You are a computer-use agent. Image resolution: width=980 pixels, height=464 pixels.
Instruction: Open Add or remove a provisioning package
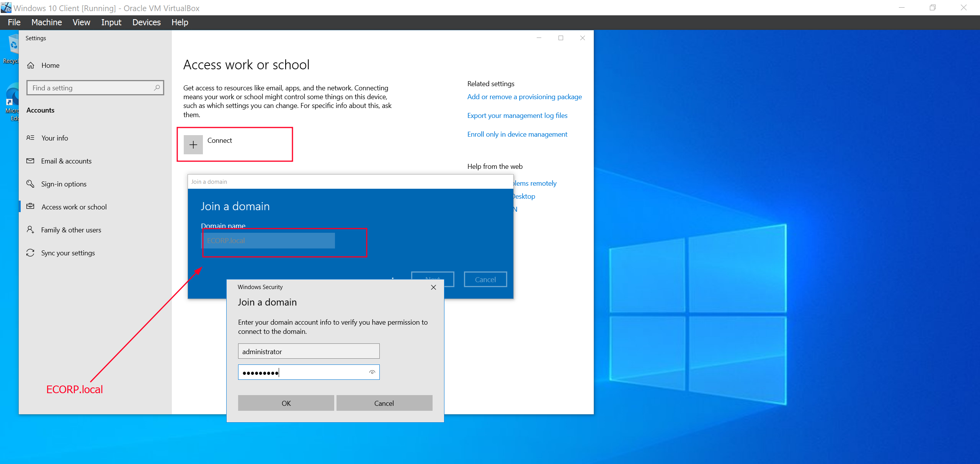pyautogui.click(x=524, y=97)
